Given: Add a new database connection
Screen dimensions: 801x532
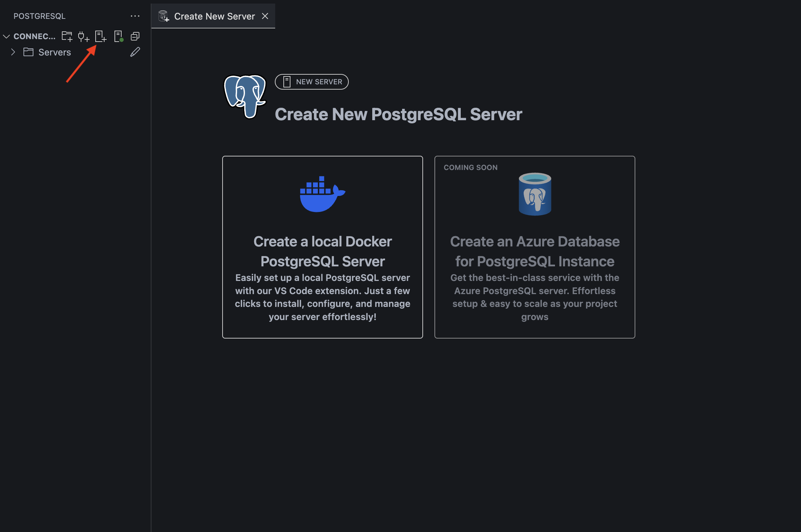Looking at the screenshot, I should tap(84, 36).
